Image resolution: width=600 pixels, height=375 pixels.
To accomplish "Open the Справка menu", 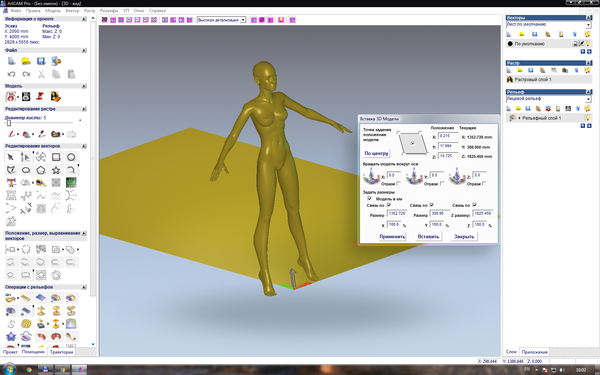I will [157, 11].
